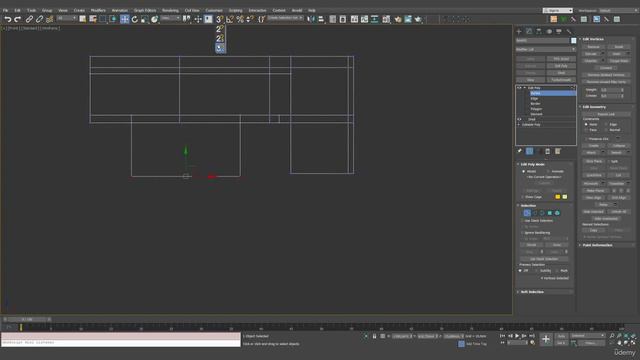Viewport: 640px width, 360px height.
Task: Toggle the Percent Snap icon
Action: point(240,19)
